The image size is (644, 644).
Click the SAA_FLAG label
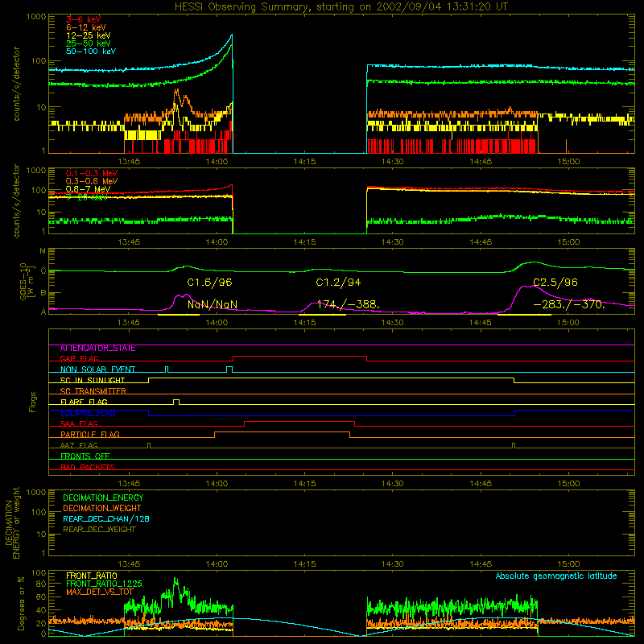(79, 423)
